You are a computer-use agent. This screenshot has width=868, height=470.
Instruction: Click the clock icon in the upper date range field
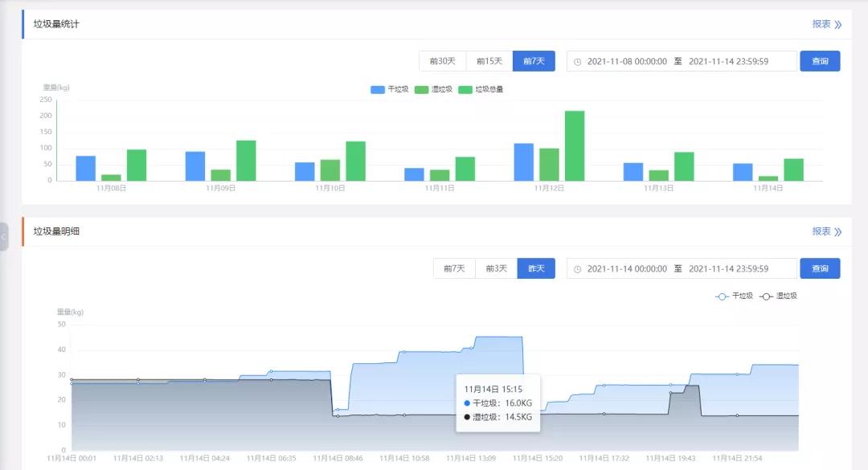click(577, 62)
